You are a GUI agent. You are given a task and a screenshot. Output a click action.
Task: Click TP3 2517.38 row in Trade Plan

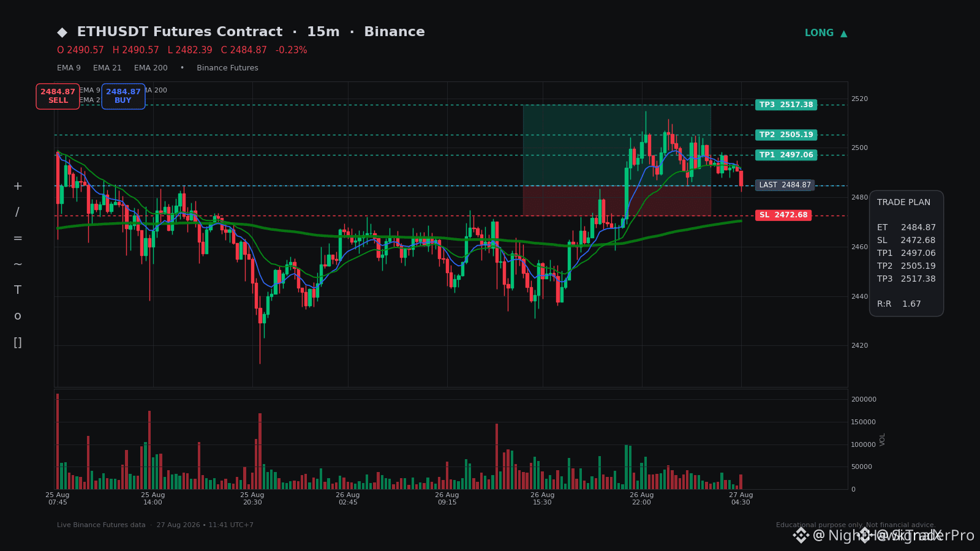[907, 279]
